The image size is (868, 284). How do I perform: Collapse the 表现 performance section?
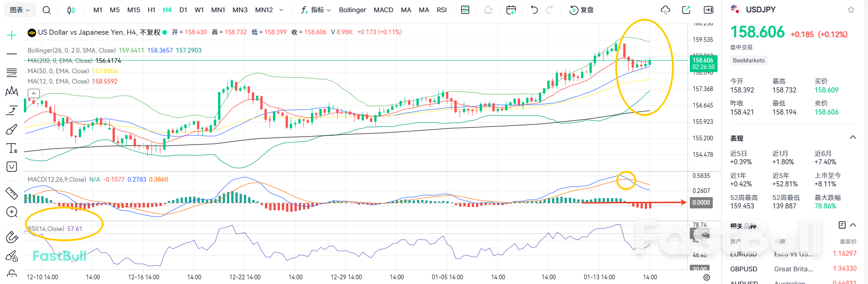point(853,138)
